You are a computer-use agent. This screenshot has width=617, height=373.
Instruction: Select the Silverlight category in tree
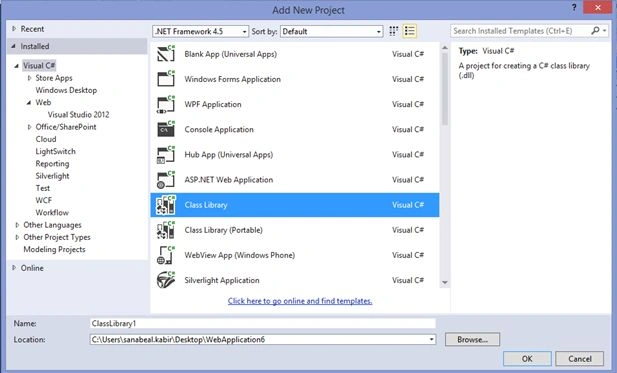coord(52,176)
